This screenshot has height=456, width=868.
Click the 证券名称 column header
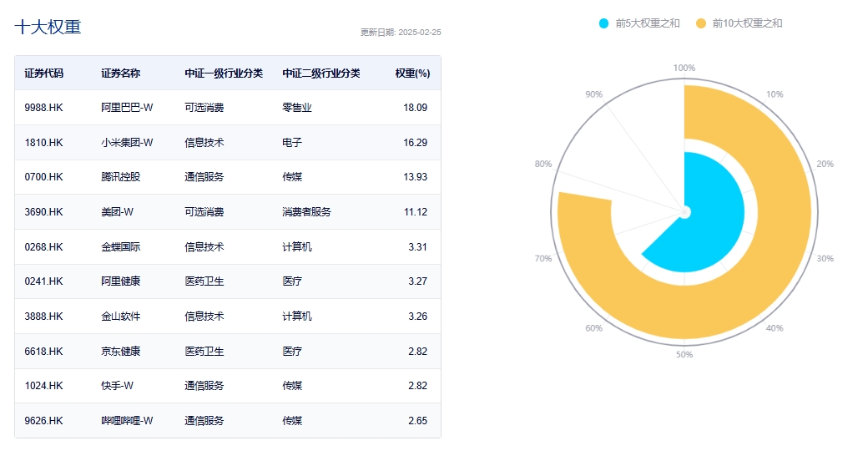(121, 73)
